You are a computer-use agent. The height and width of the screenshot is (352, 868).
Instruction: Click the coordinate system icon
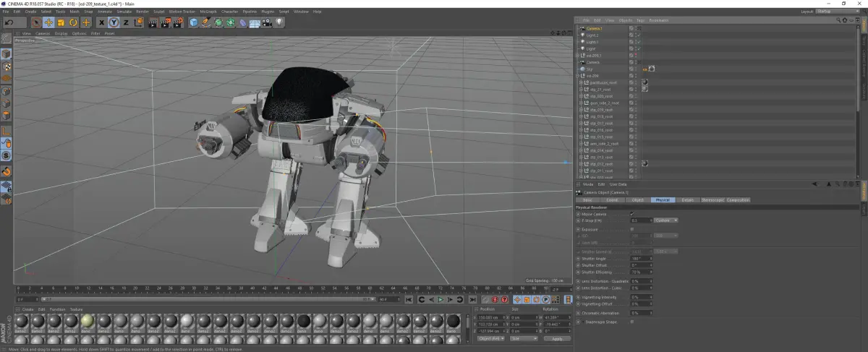pos(138,22)
